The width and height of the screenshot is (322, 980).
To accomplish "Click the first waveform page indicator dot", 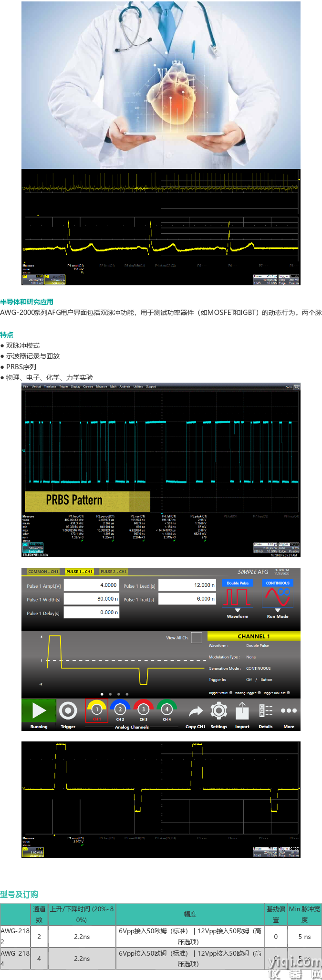I will click(x=102, y=694).
